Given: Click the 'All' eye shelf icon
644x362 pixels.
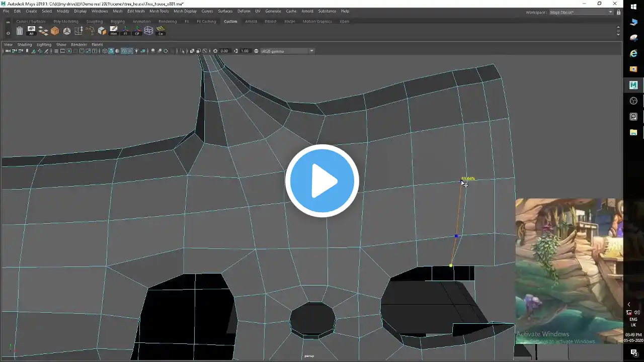Looking at the screenshot, I should click(31, 31).
